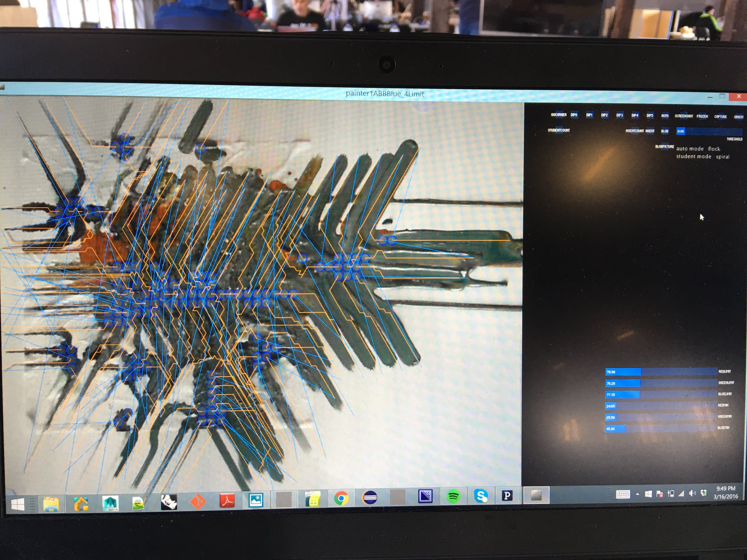Open Eclipse from the taskbar
This screenshot has width=747, height=560.
coord(369,498)
